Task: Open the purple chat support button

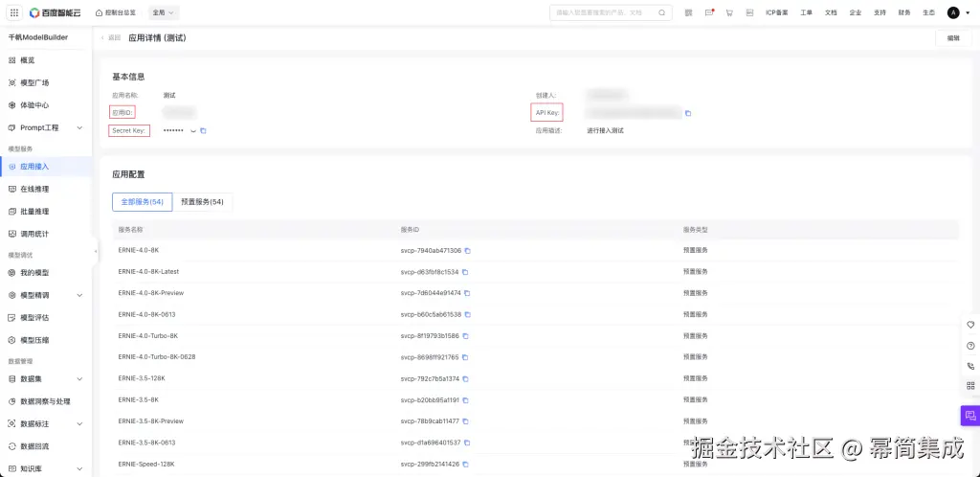Action: point(970,416)
